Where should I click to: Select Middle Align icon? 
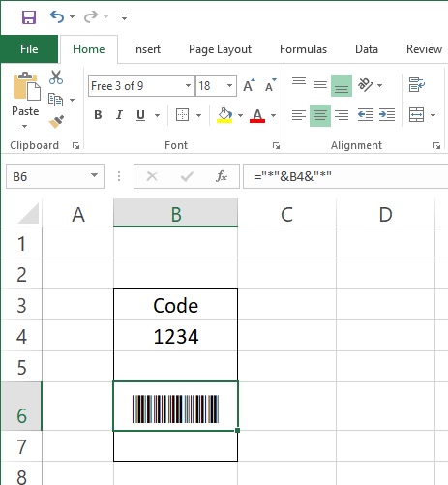coord(320,85)
